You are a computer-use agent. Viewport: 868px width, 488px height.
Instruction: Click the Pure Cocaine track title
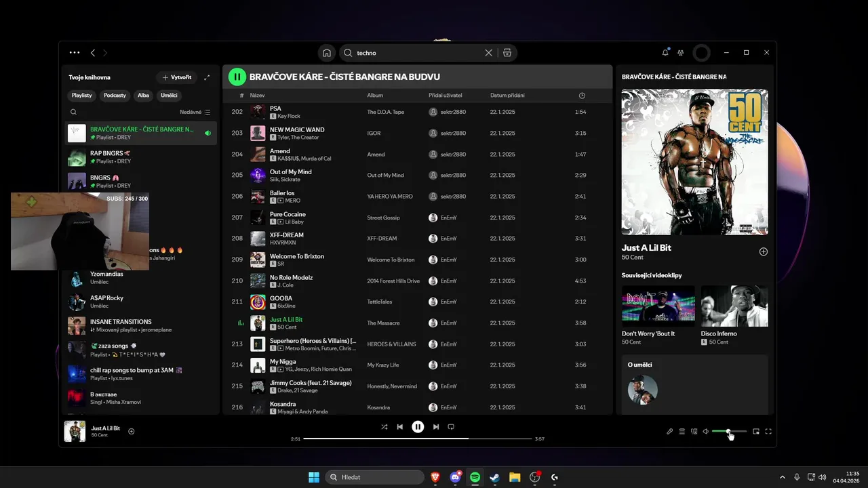coord(288,214)
